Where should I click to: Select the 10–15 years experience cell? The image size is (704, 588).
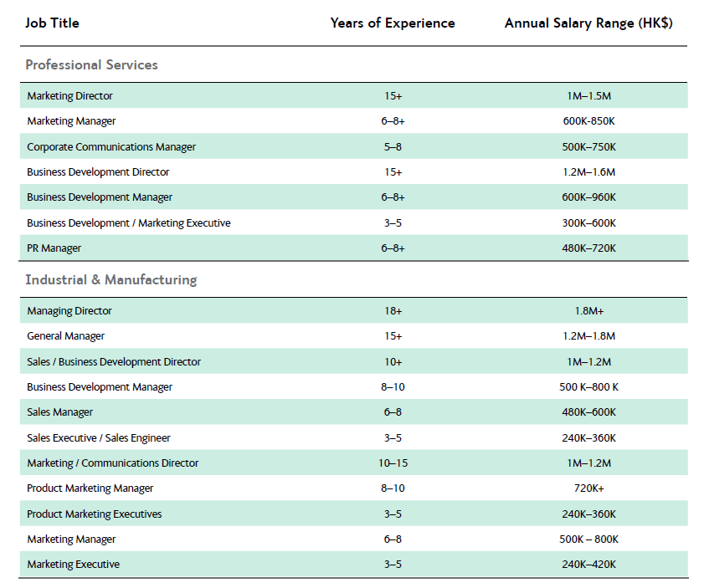(x=393, y=463)
